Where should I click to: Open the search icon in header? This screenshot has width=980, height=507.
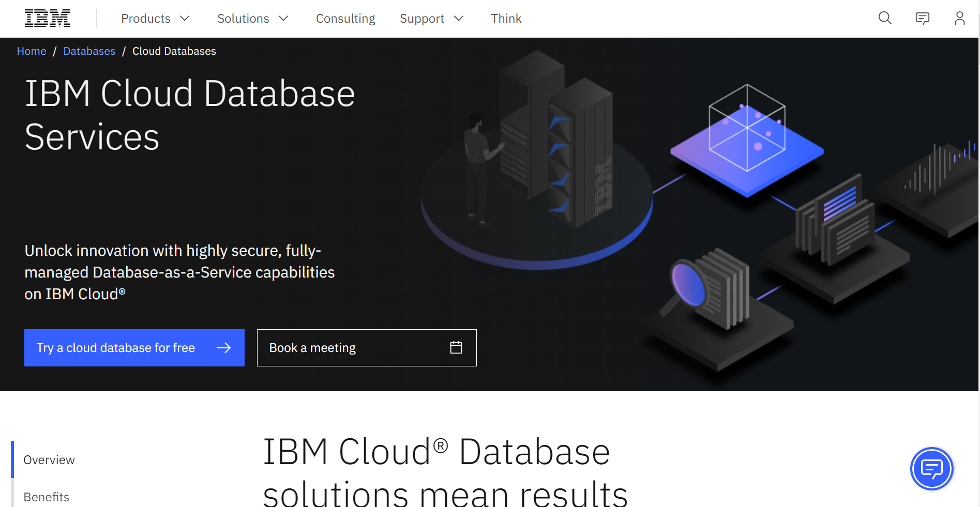(885, 18)
